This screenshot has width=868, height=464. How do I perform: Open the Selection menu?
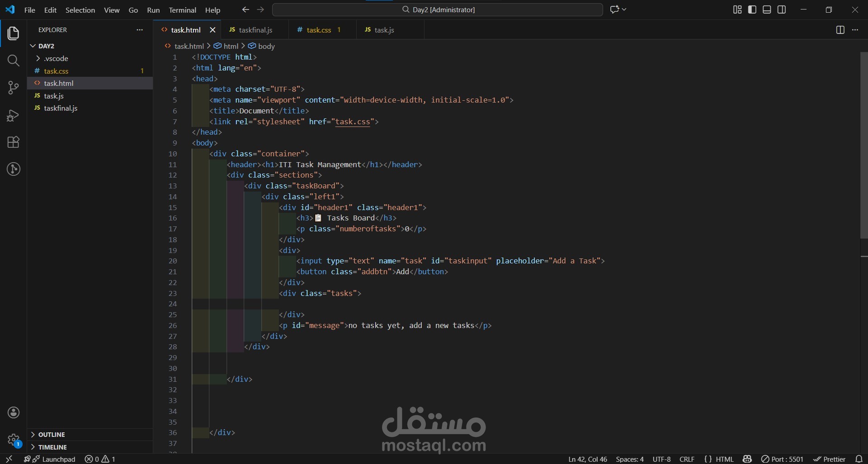80,10
